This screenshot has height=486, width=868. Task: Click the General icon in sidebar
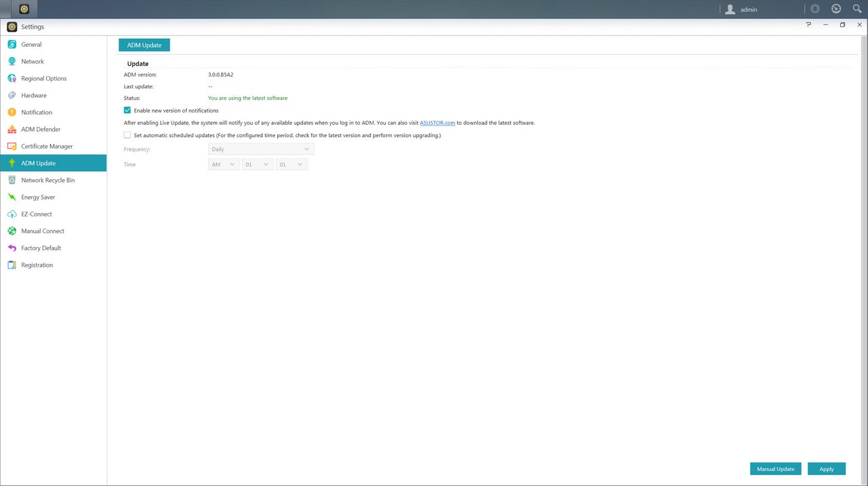point(12,44)
